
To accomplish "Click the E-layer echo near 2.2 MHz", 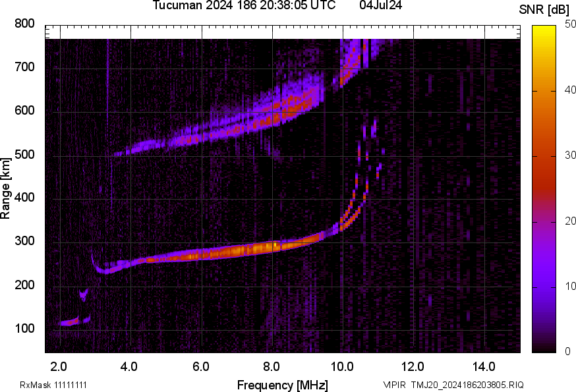I will point(69,322).
